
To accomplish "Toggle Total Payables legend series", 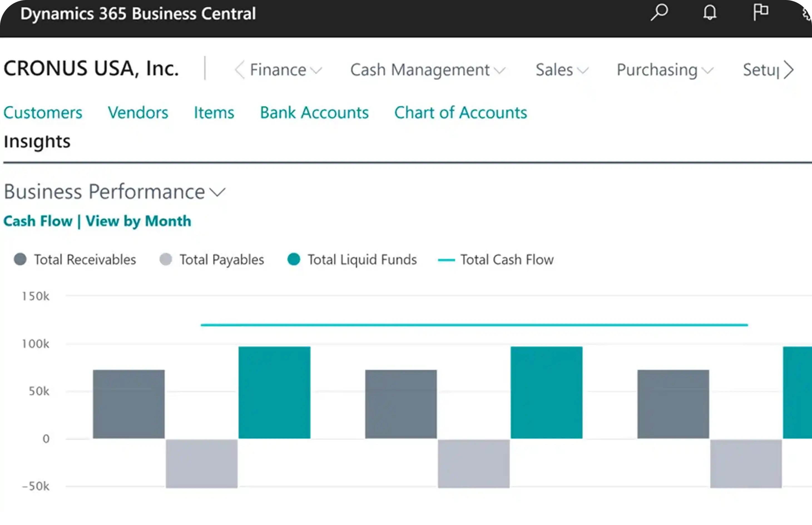I will click(x=212, y=260).
